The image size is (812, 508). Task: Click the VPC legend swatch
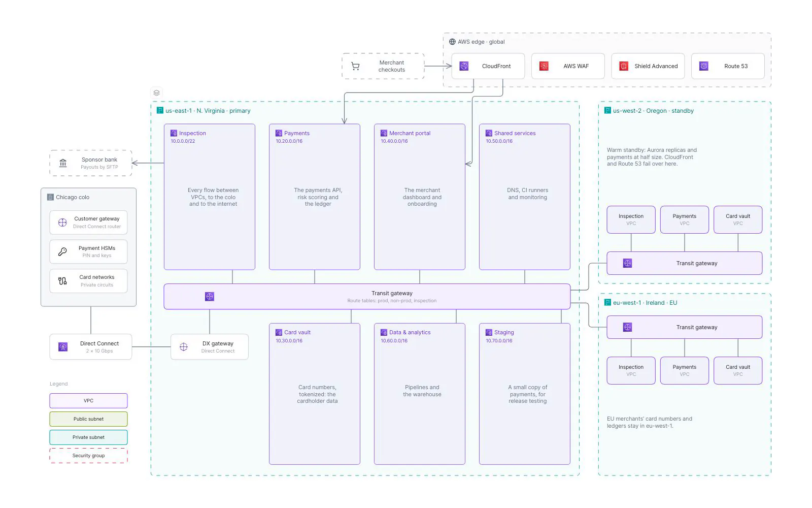click(x=88, y=401)
